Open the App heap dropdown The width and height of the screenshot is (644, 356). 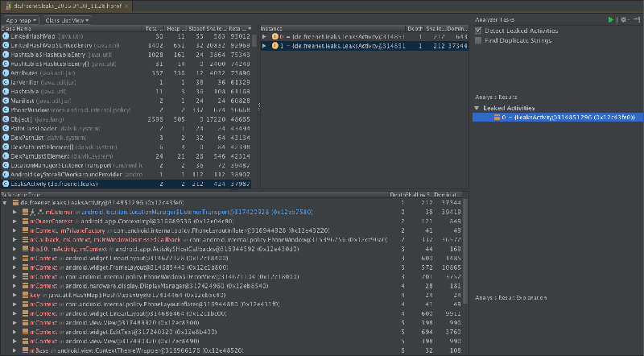(19, 19)
